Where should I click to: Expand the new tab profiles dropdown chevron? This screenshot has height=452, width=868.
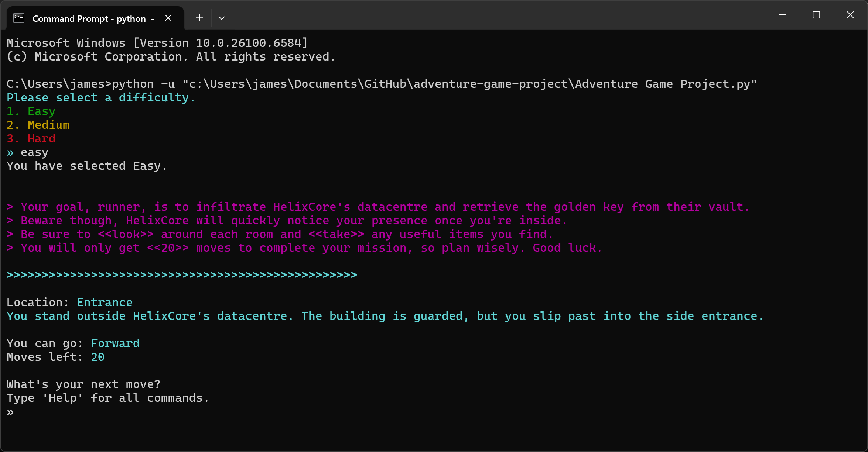pos(222,18)
